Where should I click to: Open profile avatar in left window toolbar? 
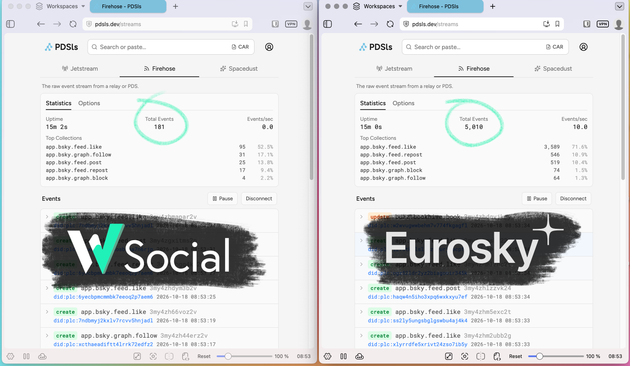coord(307,25)
